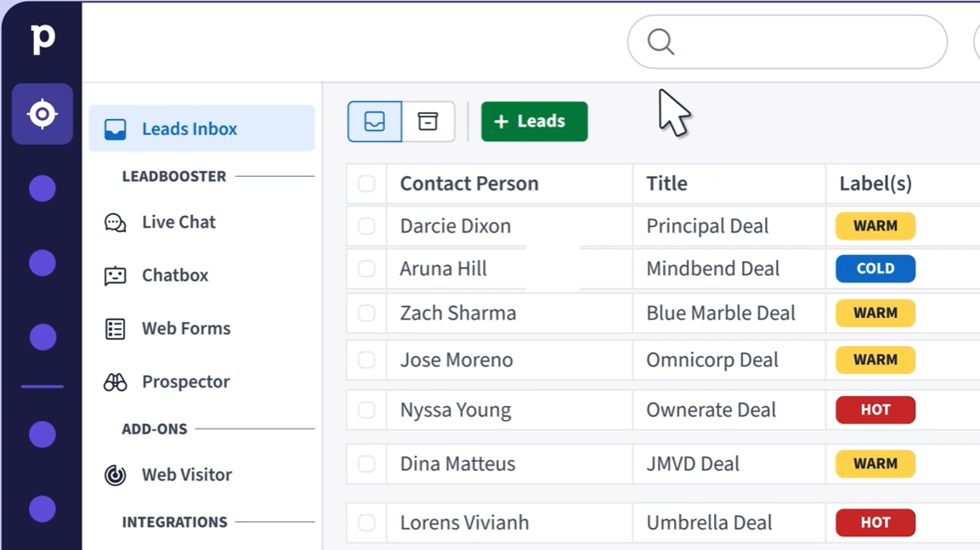The width and height of the screenshot is (980, 550).
Task: Open the Omnicorp Deal title
Action: 712,360
